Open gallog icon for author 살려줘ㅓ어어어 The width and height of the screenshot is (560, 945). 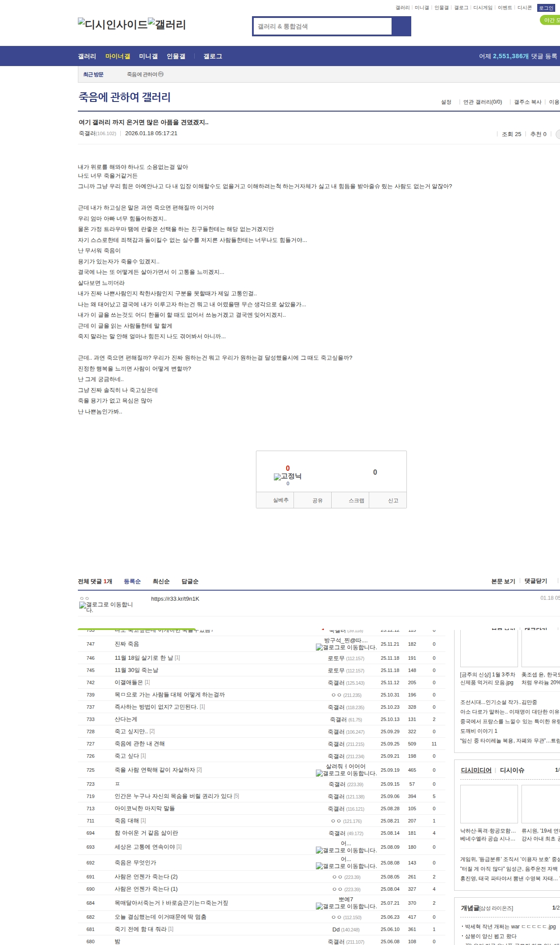[x=346, y=773]
